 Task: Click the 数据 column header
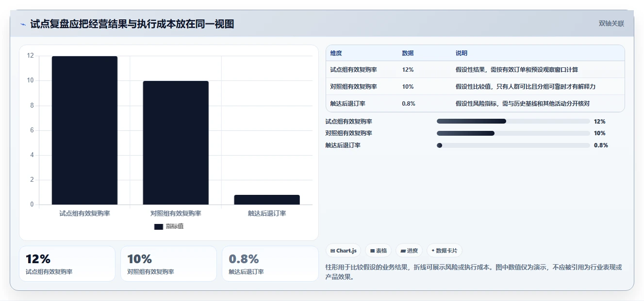click(408, 53)
